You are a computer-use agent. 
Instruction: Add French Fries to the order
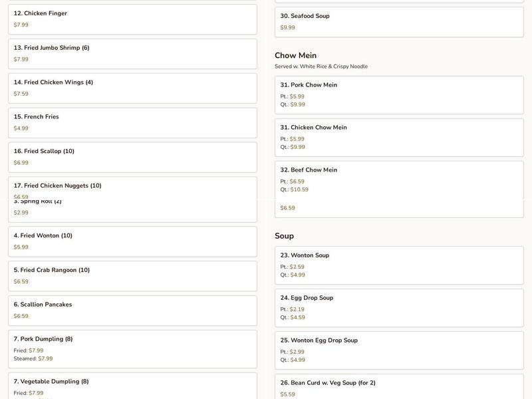132,123
